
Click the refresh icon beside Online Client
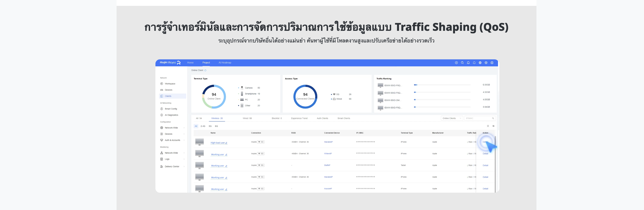(x=205, y=70)
